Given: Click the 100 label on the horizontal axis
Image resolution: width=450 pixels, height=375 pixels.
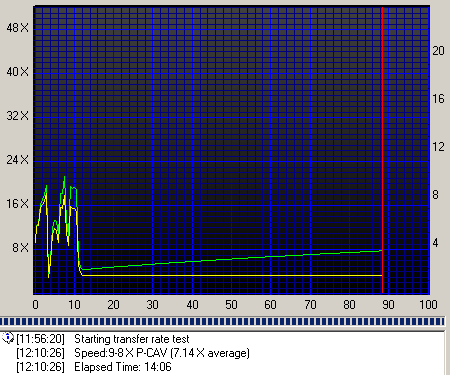Looking at the screenshot, I should 428,305.
